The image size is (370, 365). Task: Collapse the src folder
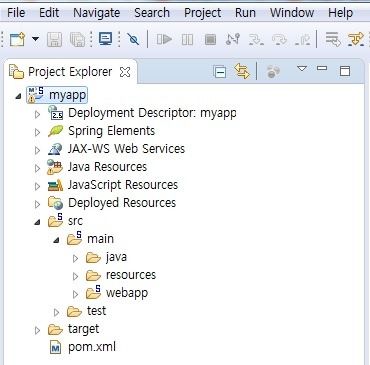click(x=38, y=222)
